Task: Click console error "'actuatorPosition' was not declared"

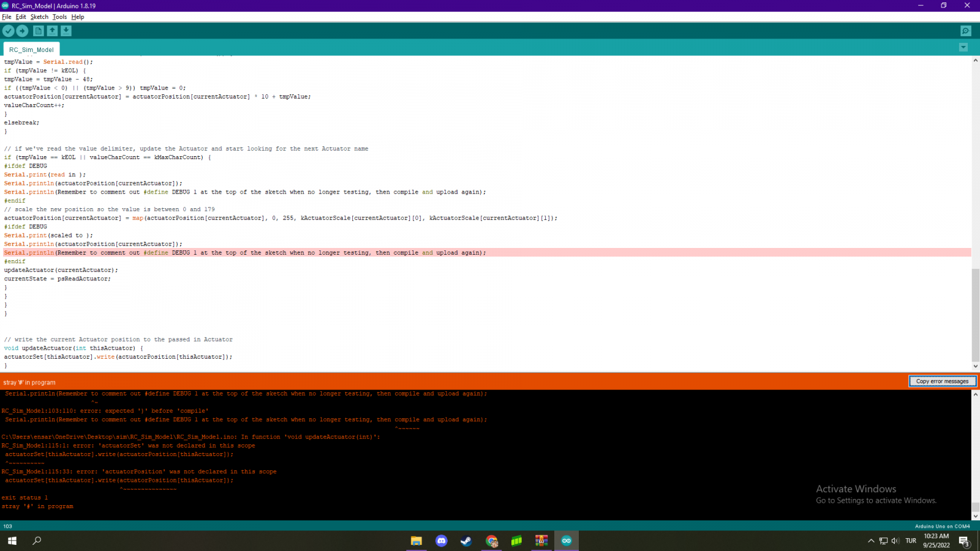Action: point(139,471)
